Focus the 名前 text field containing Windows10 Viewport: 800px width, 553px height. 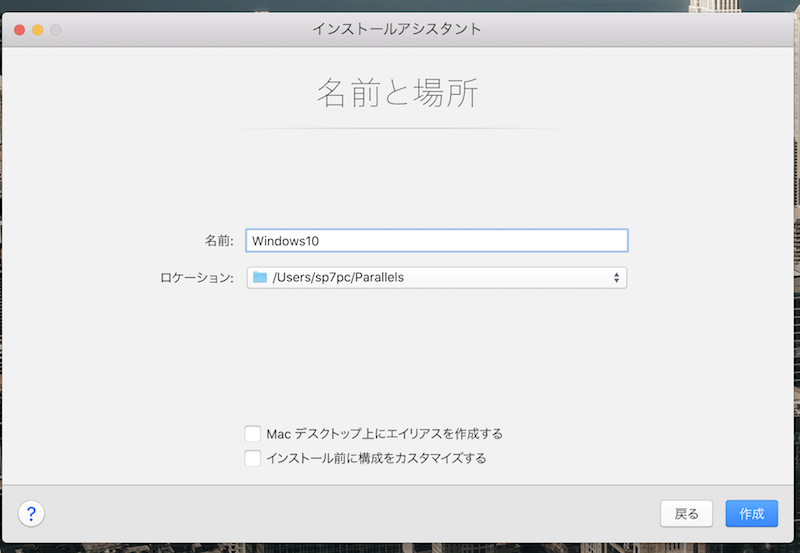click(437, 241)
